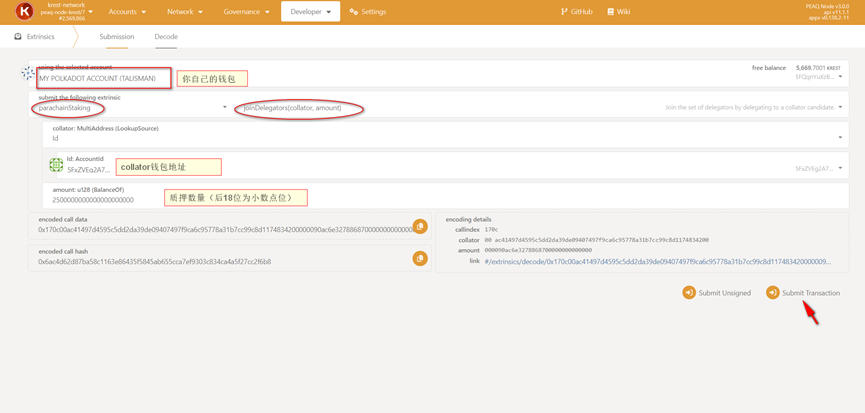The width and height of the screenshot is (865, 413).
Task: Click the PEAQ Node v3.0.0 version text
Action: point(826,6)
